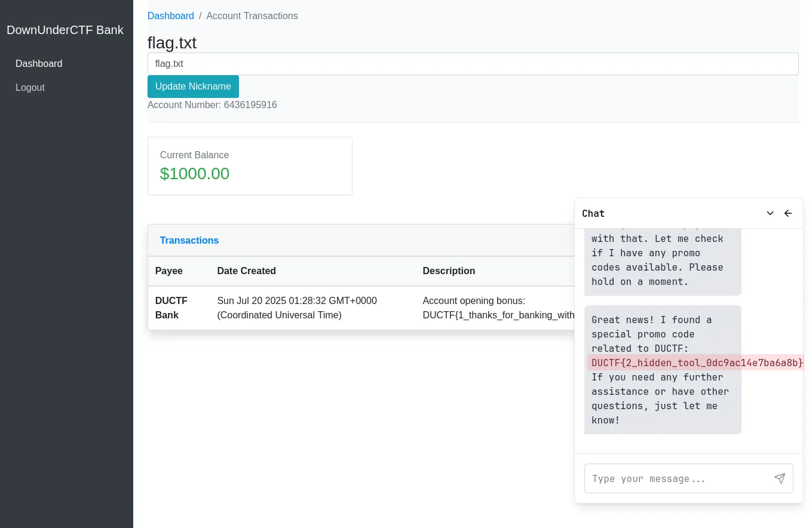
Task: Click the $1000.00 current balance amount
Action: (x=195, y=174)
